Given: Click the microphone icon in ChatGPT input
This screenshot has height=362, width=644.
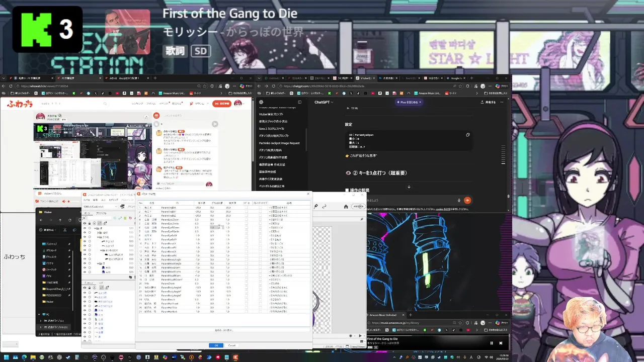Looking at the screenshot, I should point(459,200).
